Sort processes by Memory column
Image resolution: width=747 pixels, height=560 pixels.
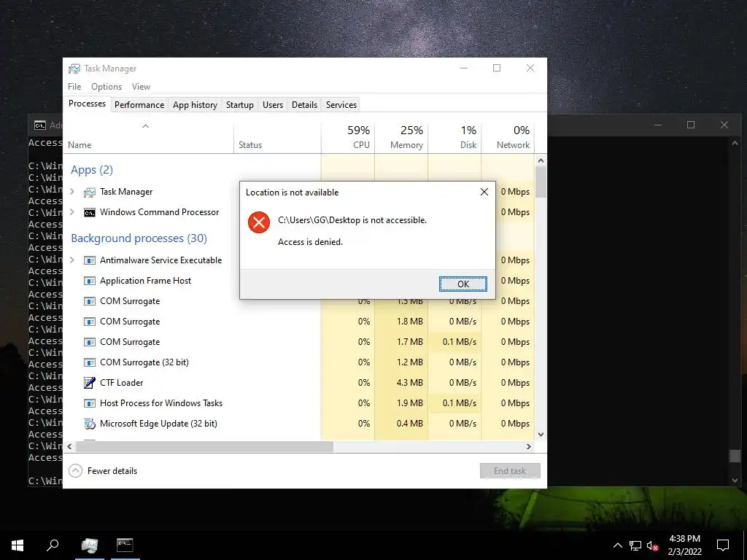401,137
